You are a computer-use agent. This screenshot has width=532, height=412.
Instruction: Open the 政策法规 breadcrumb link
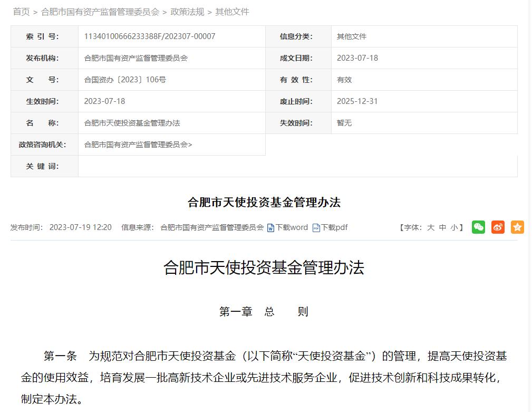pyautogui.click(x=187, y=12)
